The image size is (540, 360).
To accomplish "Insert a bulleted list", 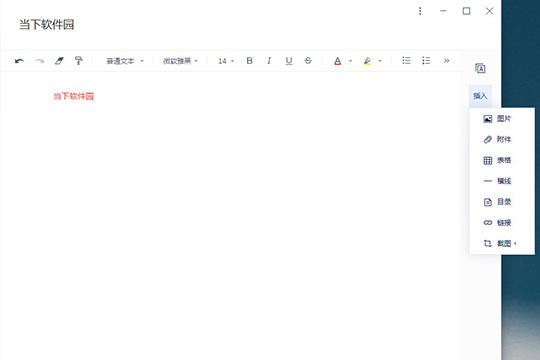I will click(x=426, y=61).
